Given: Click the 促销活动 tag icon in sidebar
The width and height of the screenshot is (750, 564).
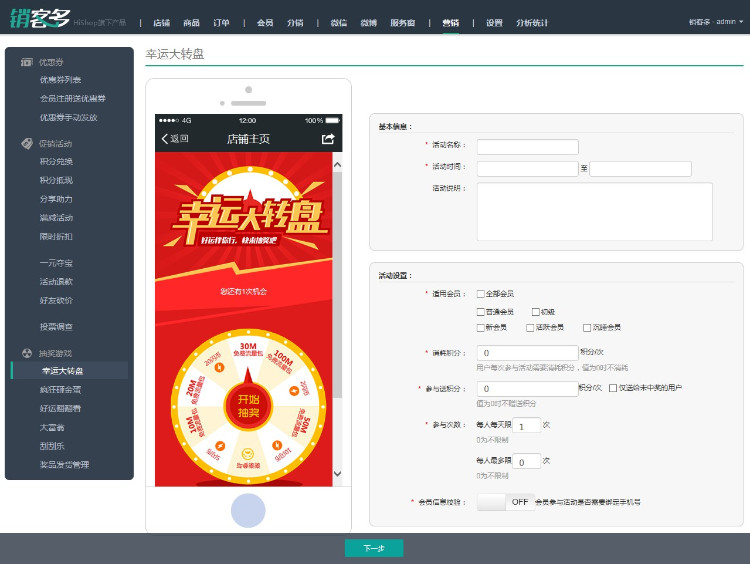Looking at the screenshot, I should [27, 143].
